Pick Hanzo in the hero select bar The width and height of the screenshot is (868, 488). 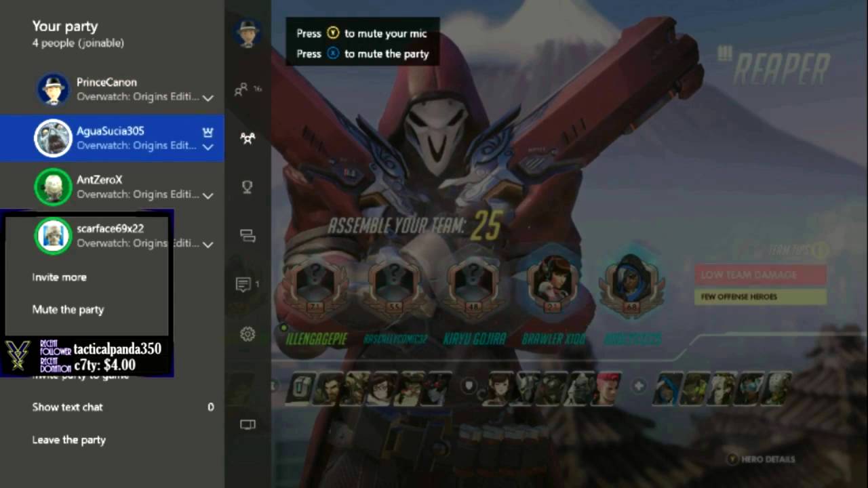328,389
